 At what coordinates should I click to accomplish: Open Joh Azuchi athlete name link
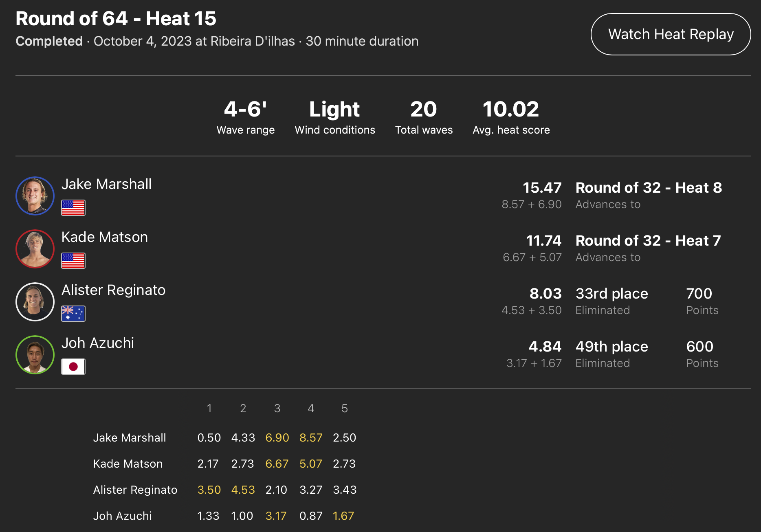[x=98, y=343]
